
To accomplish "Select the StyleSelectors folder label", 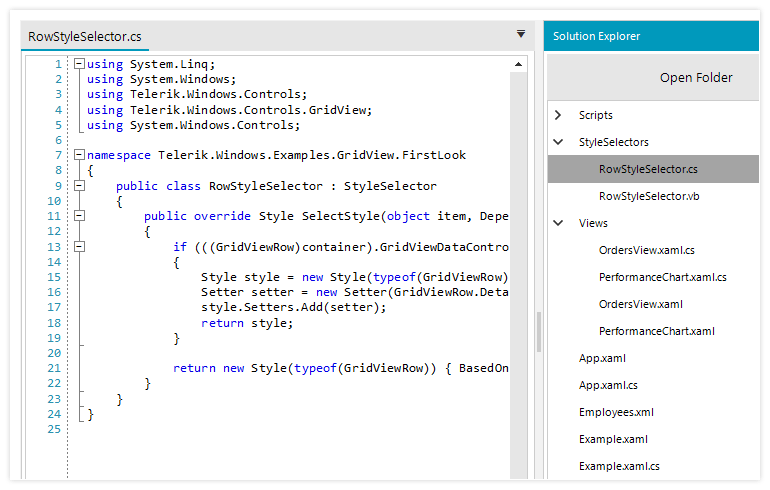I will [613, 142].
